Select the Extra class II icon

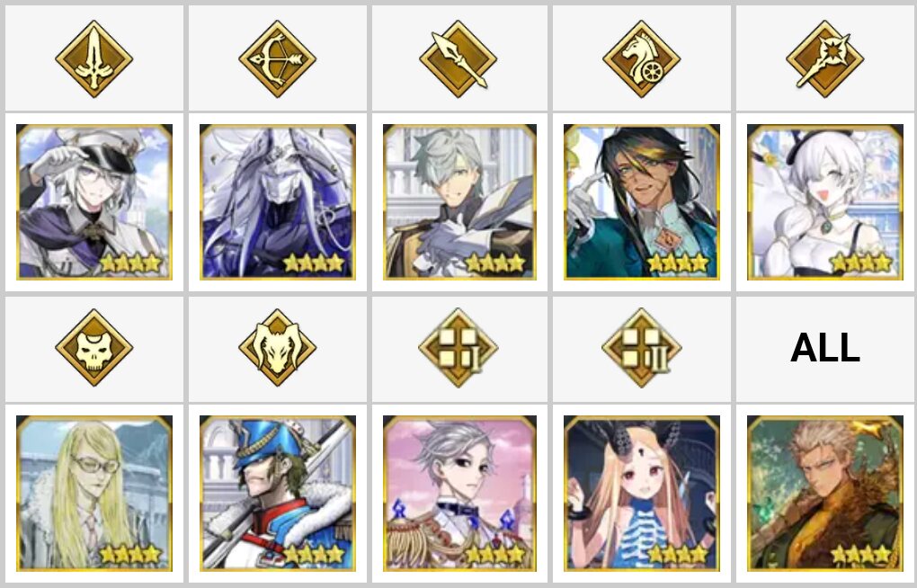[x=642, y=348]
